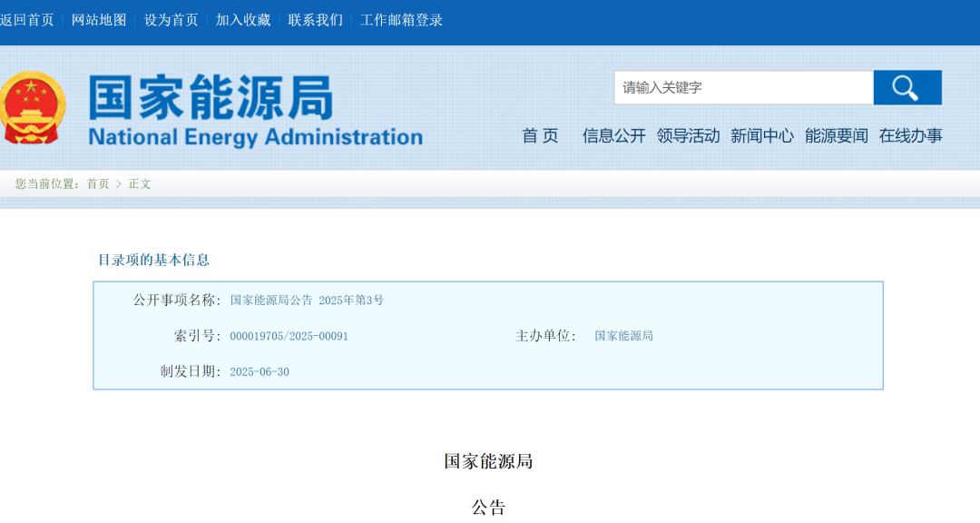Click inside the keyword search input field
The height and width of the screenshot is (523, 980).
tap(744, 87)
